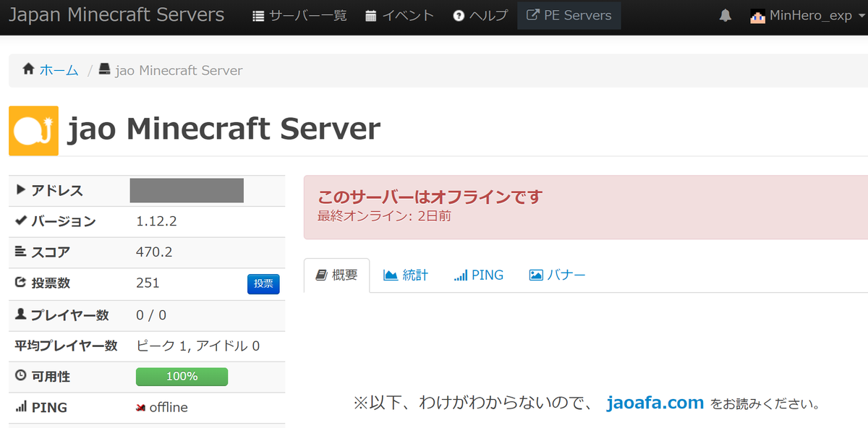Open the jaoafa.com link
The height and width of the screenshot is (428, 868).
655,403
